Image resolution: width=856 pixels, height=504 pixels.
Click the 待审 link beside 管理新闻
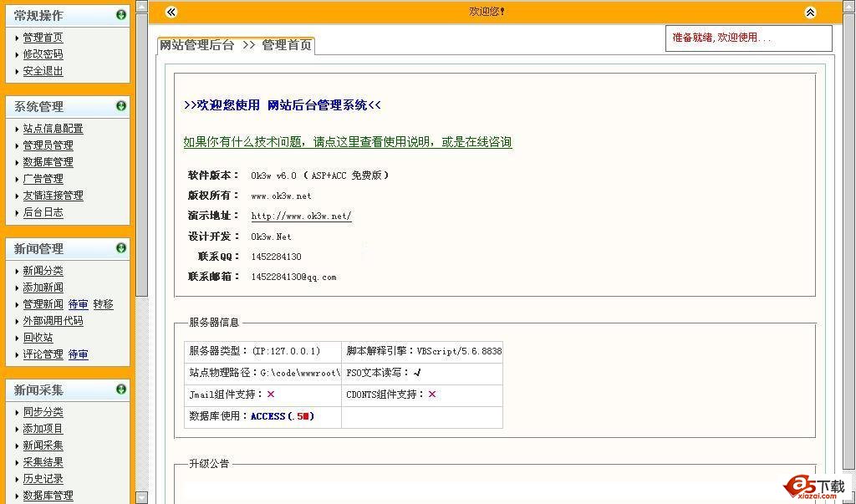79,304
